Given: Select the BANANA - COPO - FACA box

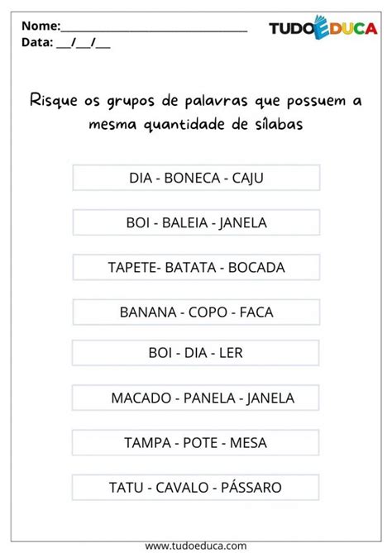Looking at the screenshot, I should tap(196, 312).
